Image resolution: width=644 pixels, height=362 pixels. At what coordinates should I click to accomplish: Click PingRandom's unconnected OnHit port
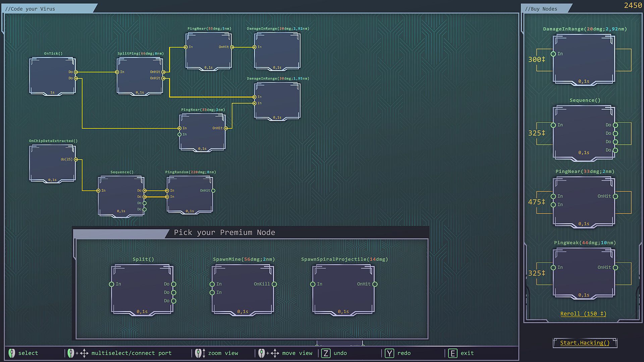click(213, 191)
